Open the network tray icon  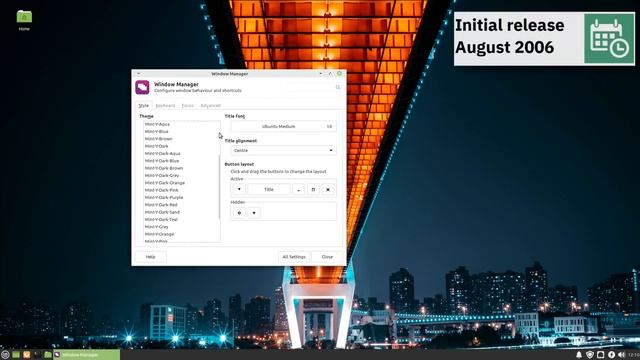(x=600, y=355)
